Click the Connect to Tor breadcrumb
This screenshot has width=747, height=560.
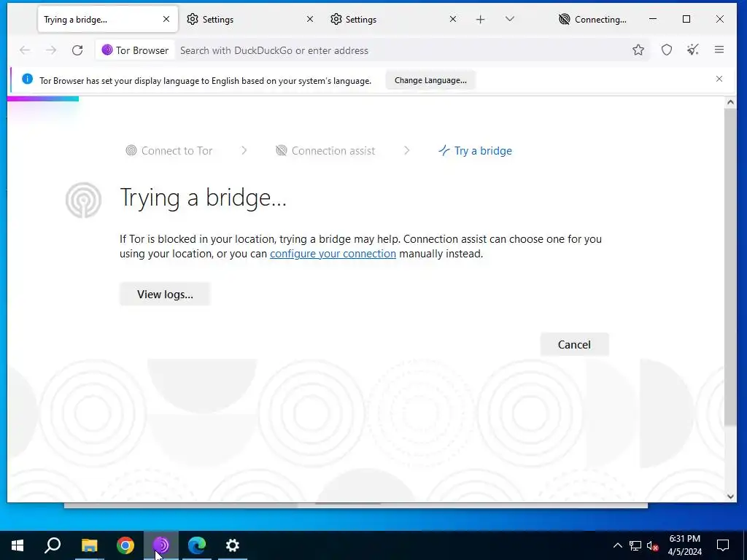tap(169, 151)
